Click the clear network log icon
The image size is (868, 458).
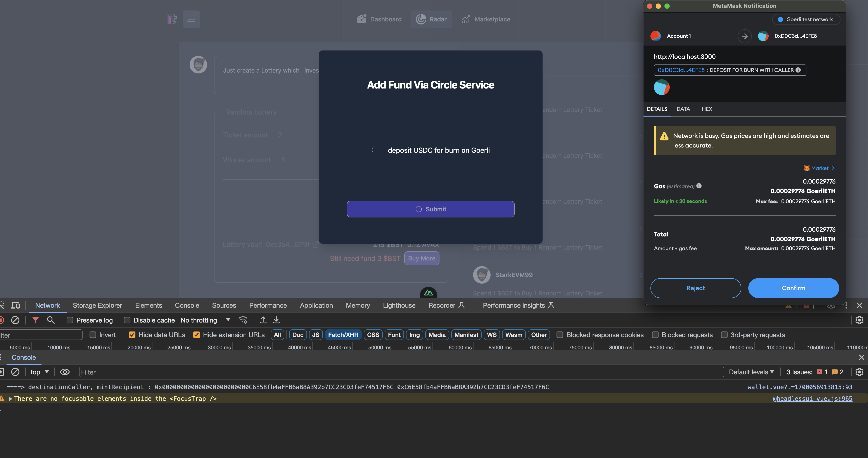coord(15,320)
